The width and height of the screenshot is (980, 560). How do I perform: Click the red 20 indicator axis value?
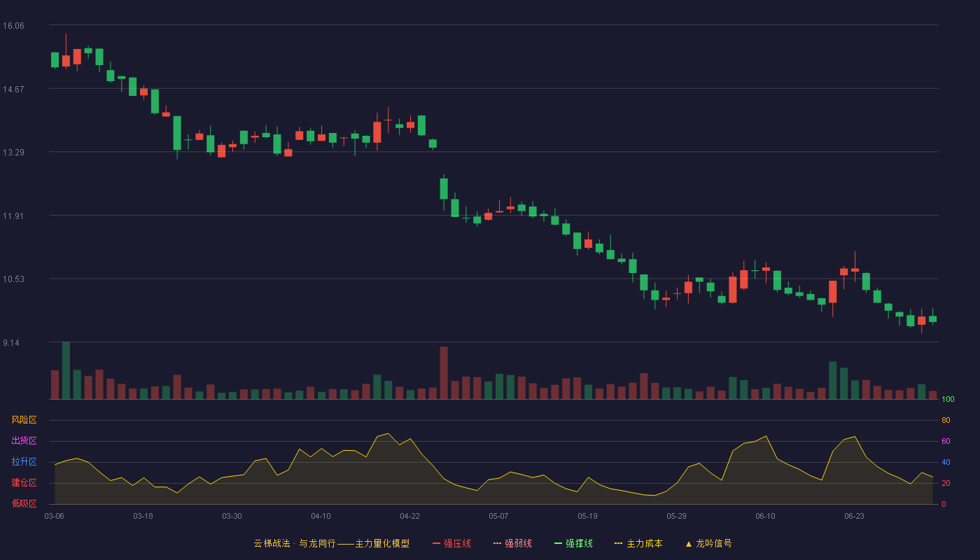946,483
